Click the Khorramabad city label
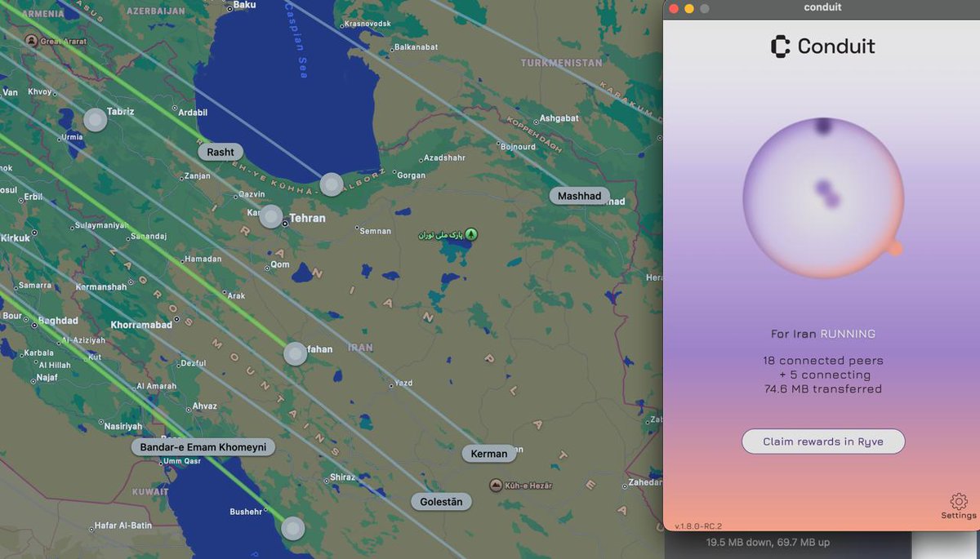This screenshot has width=980, height=559. point(141,325)
